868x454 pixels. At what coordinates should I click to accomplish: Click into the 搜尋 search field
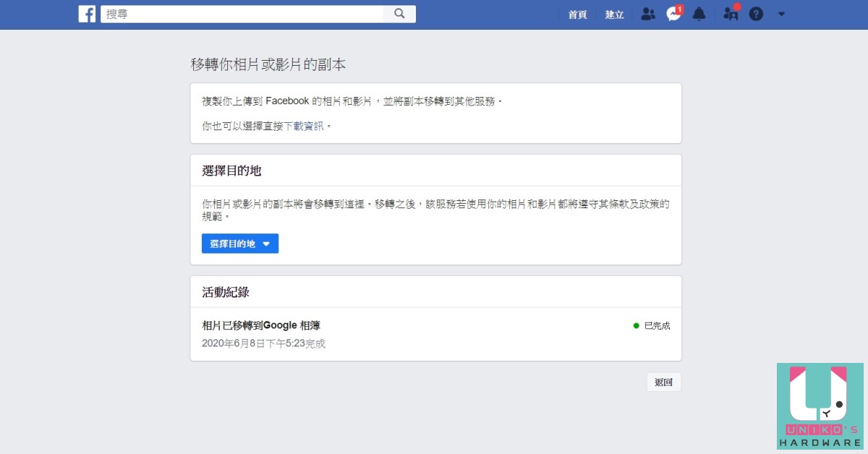click(242, 14)
